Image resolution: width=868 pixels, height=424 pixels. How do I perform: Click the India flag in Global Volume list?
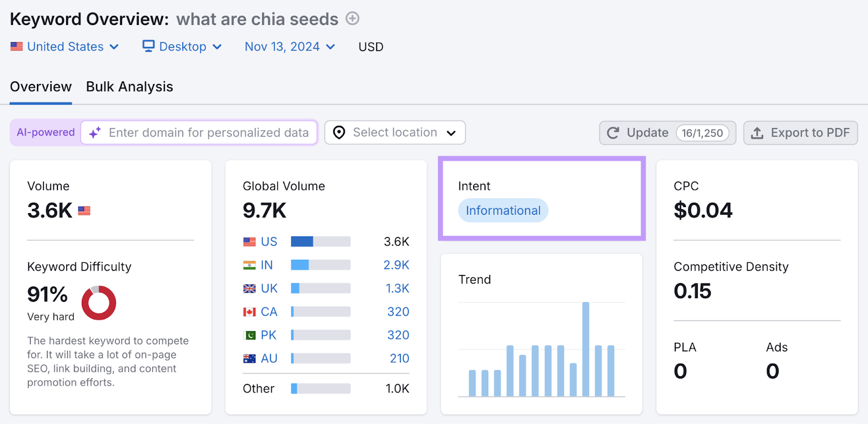coord(250,265)
